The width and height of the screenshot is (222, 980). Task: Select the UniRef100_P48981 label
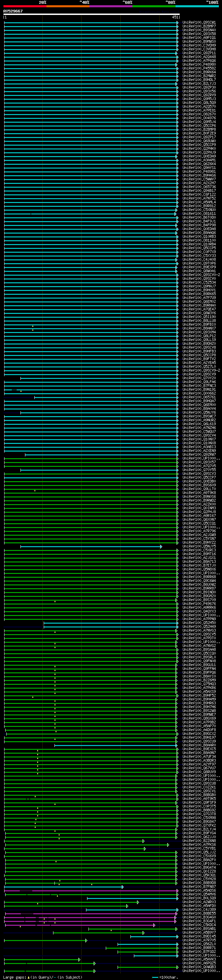point(199,172)
